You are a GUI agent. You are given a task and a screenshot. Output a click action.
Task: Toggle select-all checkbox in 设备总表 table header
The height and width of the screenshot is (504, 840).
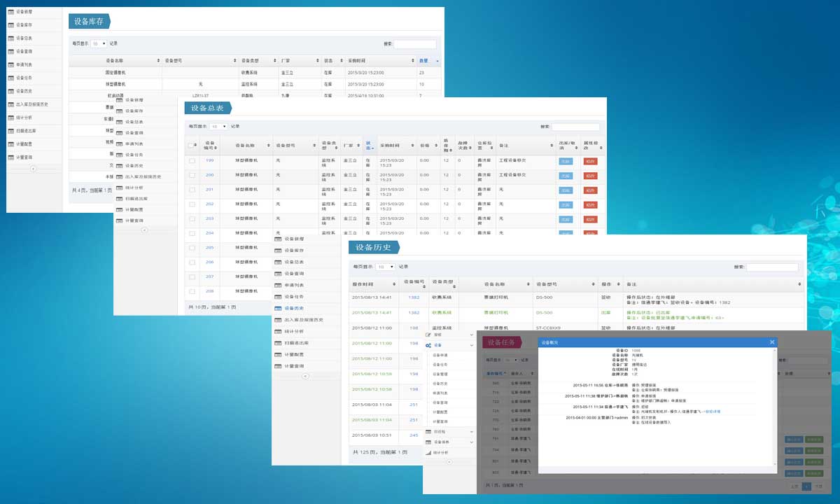192,146
